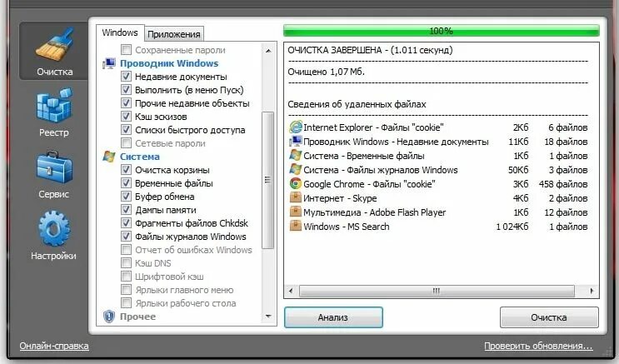Click the Очищено 1,07 Мб. text
The width and height of the screenshot is (619, 364).
point(326,72)
